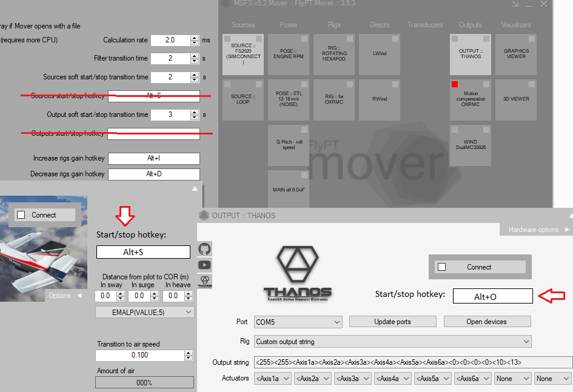Toggle checkbox on LWind tile
The height and width of the screenshot is (392, 573).
(395, 39)
